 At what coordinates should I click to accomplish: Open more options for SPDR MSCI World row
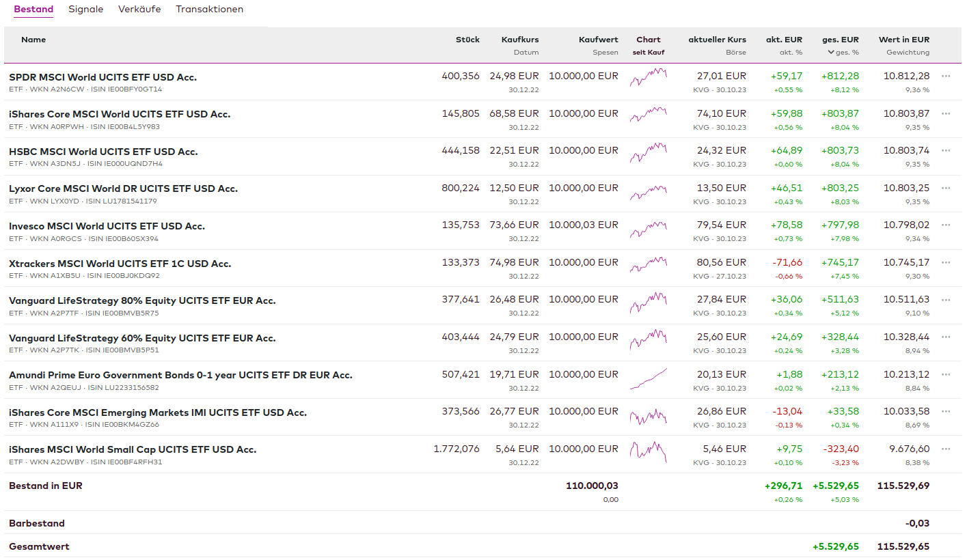coord(946,76)
